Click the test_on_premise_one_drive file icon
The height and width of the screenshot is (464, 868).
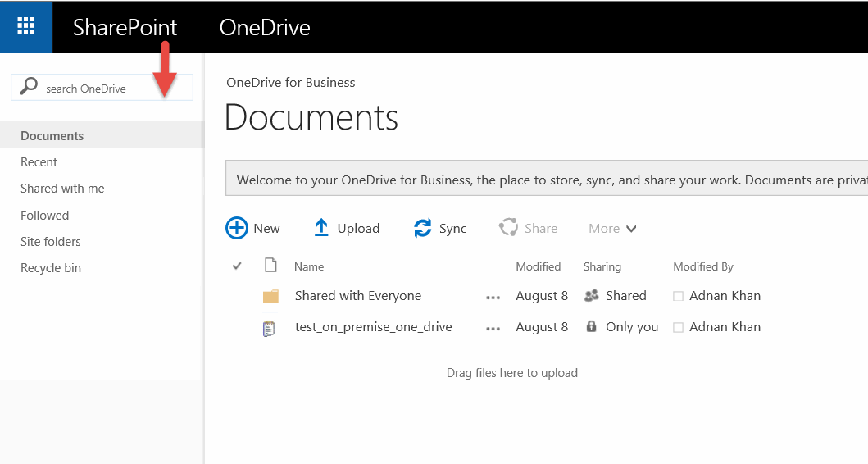point(269,329)
